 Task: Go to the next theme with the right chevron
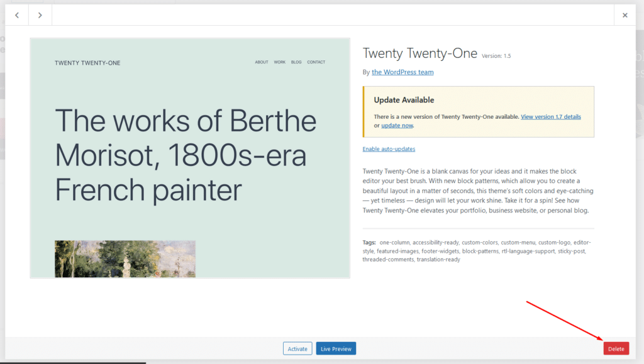click(40, 15)
